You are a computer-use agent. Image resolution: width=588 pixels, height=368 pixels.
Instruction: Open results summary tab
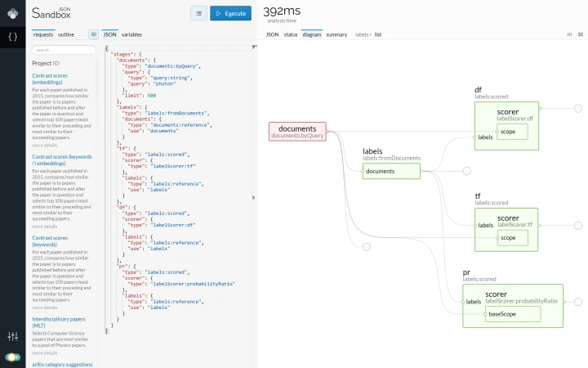click(336, 34)
